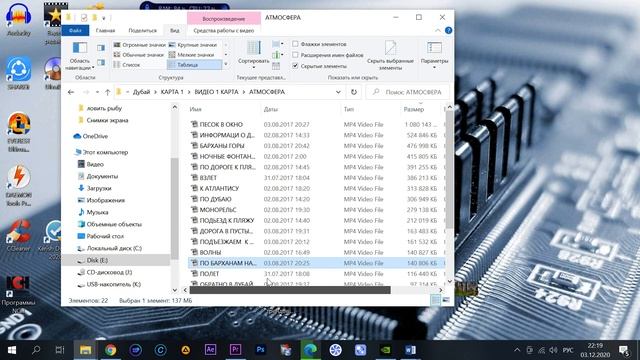
Task: Click ВИДЕО 1 КАРТА breadcrumb
Action: point(216,92)
